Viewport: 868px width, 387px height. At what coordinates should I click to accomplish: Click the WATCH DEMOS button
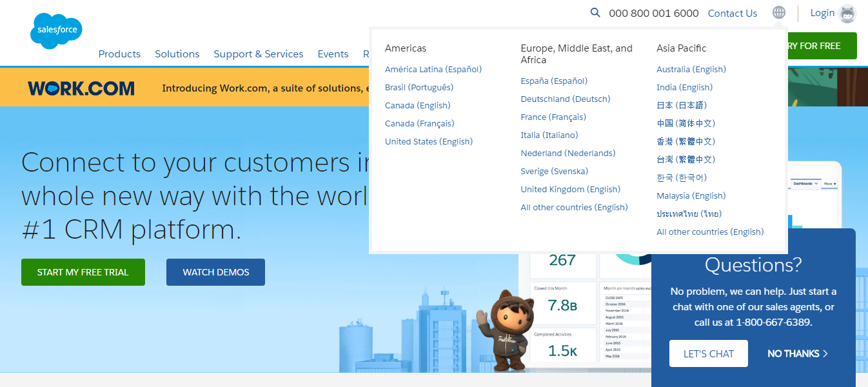click(216, 272)
